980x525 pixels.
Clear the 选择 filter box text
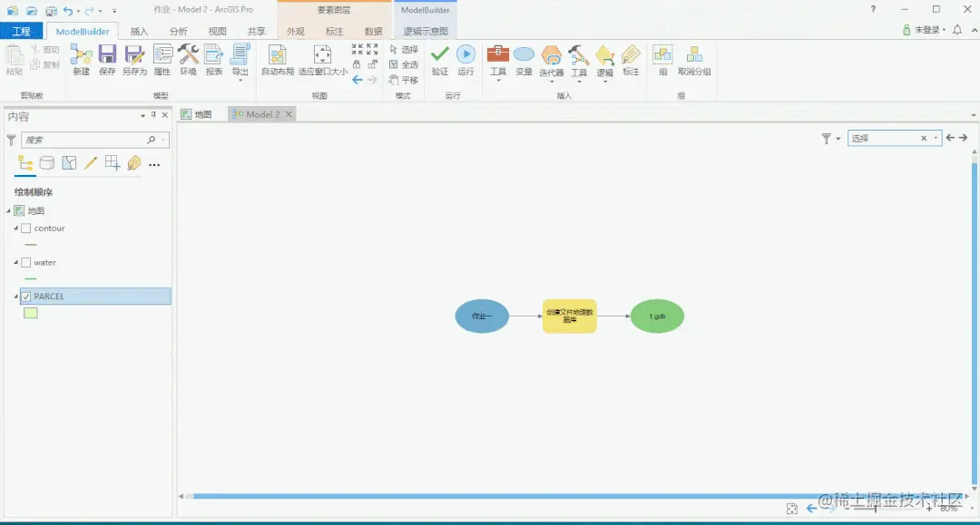[x=924, y=139]
